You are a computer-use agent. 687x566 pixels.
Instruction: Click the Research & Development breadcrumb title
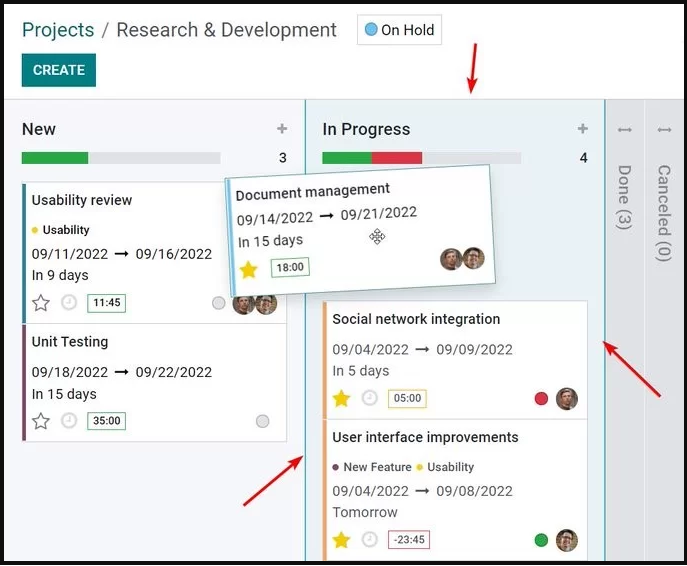point(227,30)
